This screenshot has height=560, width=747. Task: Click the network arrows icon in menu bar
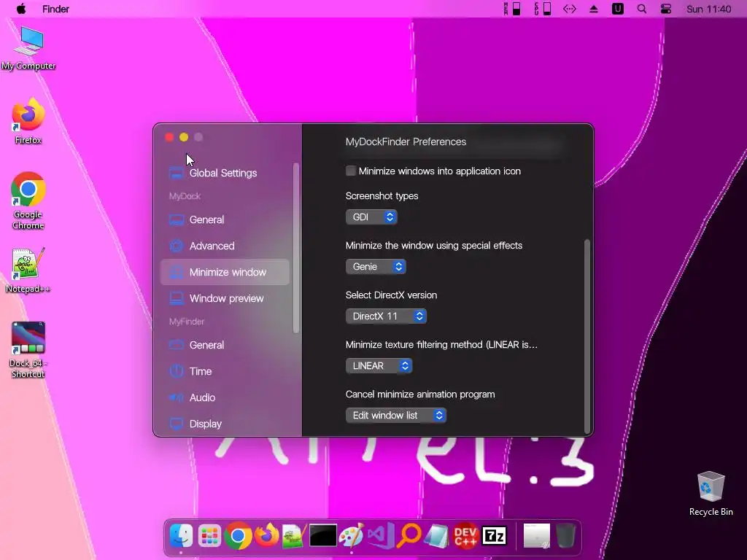point(570,9)
